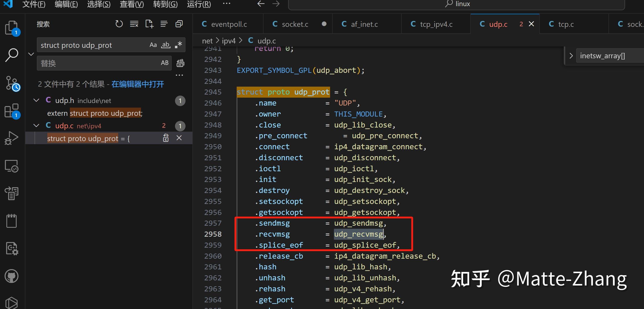Screen dimensions: 644x309
Task: Open the notepad icon in activity bar
Action: tap(12, 221)
